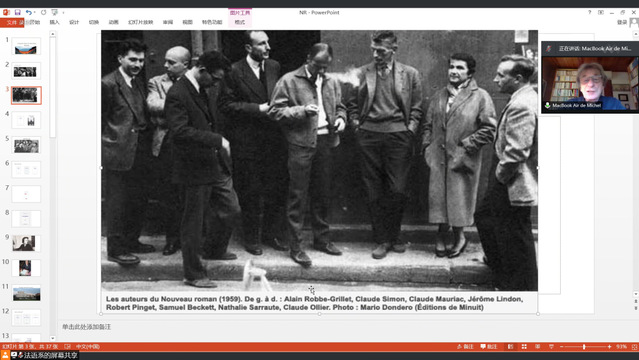This screenshot has width=639, height=360.
Task: Open the ribbon display options button
Action: pyautogui.click(x=601, y=13)
